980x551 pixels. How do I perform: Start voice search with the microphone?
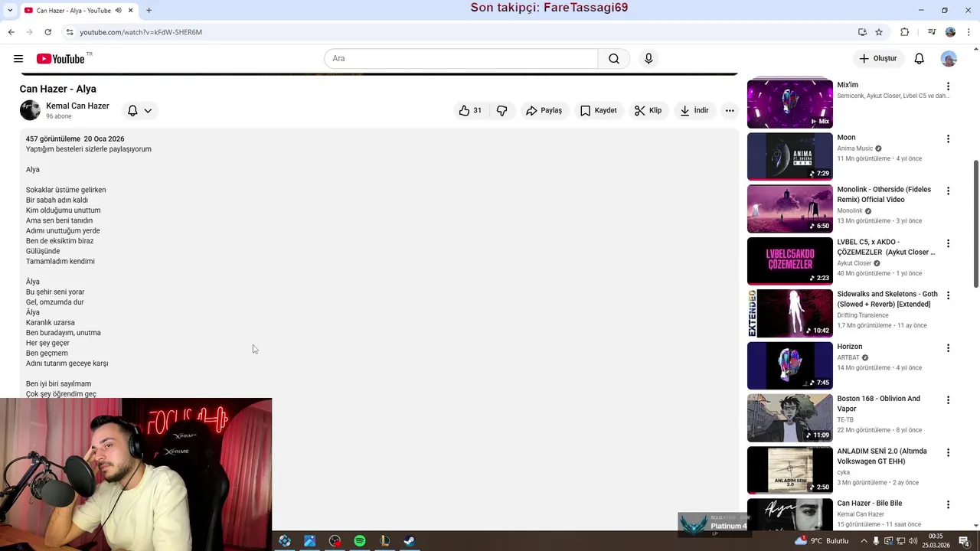tap(648, 59)
